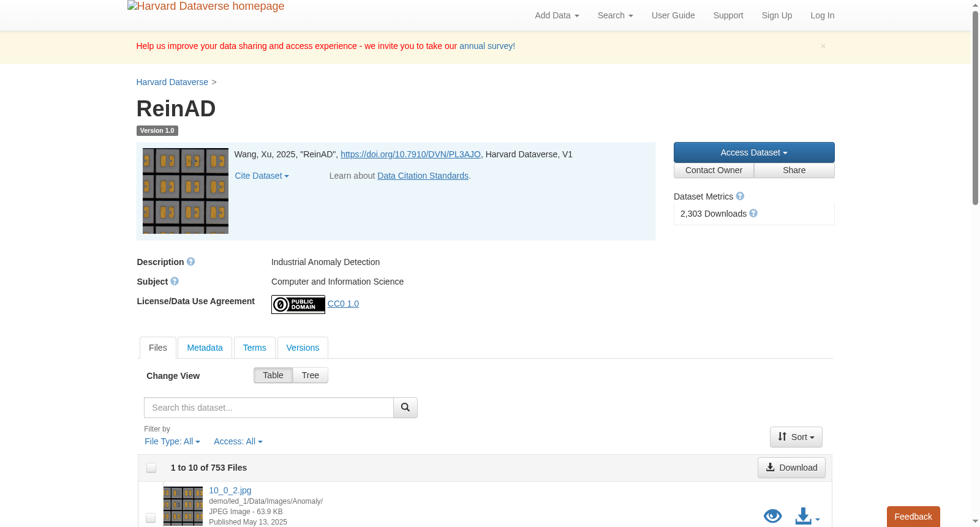The width and height of the screenshot is (980, 527).
Task: Click the ReinAD dataset thumbnail image
Action: point(186,191)
